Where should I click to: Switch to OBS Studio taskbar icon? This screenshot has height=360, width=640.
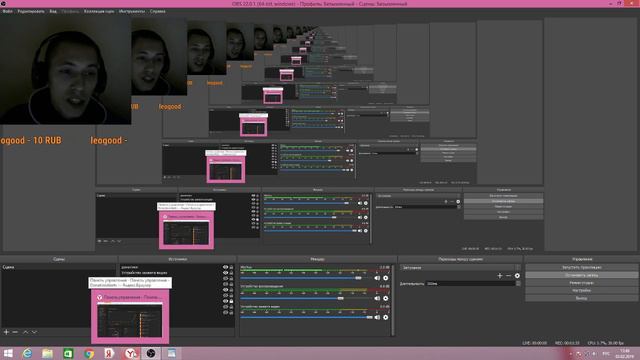coord(151,353)
